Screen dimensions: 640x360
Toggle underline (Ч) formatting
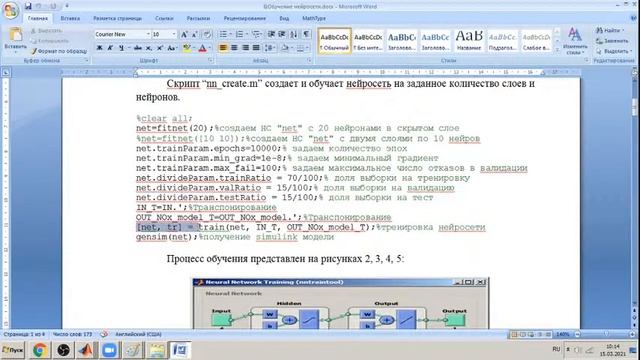(x=121, y=48)
